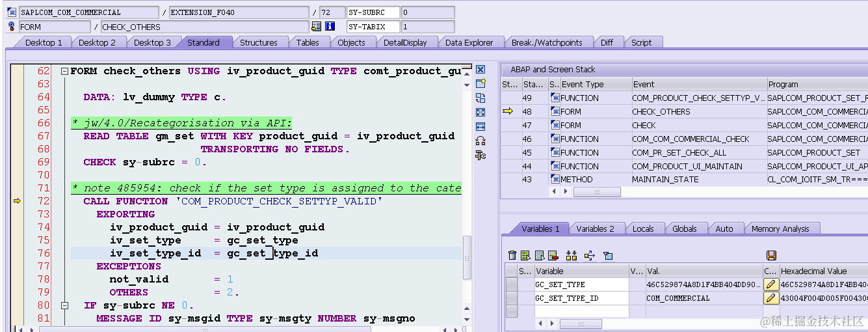Screen dimensions: 868x332
Task: Click the trash icon in the variables toolbar
Action: coord(512,255)
